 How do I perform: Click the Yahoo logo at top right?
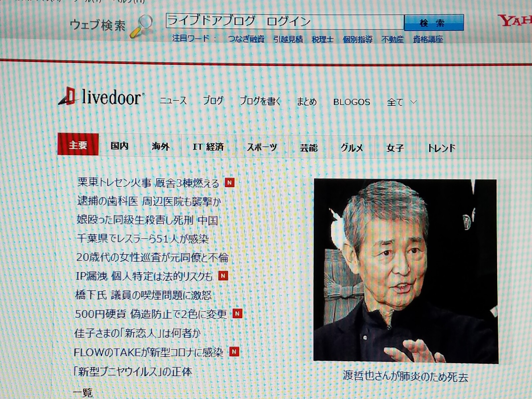pyautogui.click(x=515, y=21)
